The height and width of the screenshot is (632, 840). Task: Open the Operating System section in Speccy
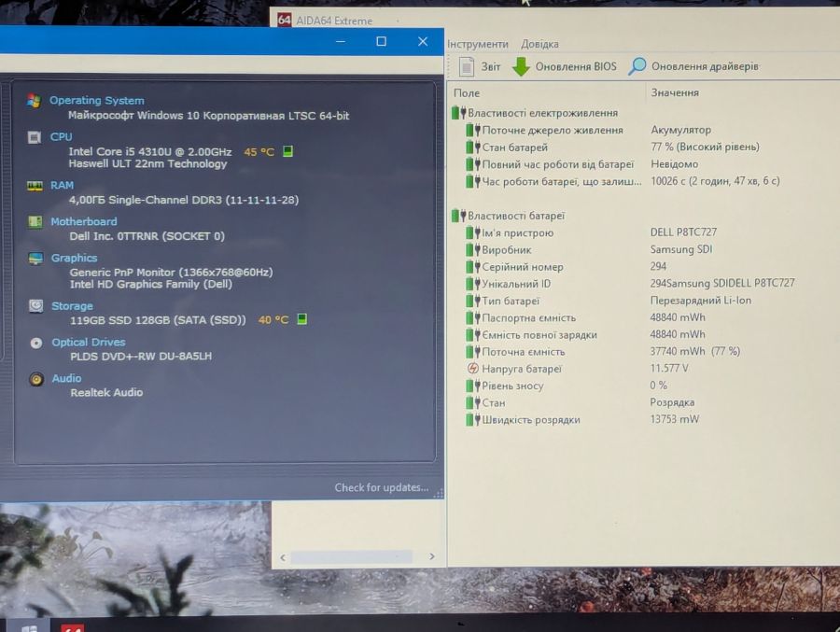coord(96,100)
